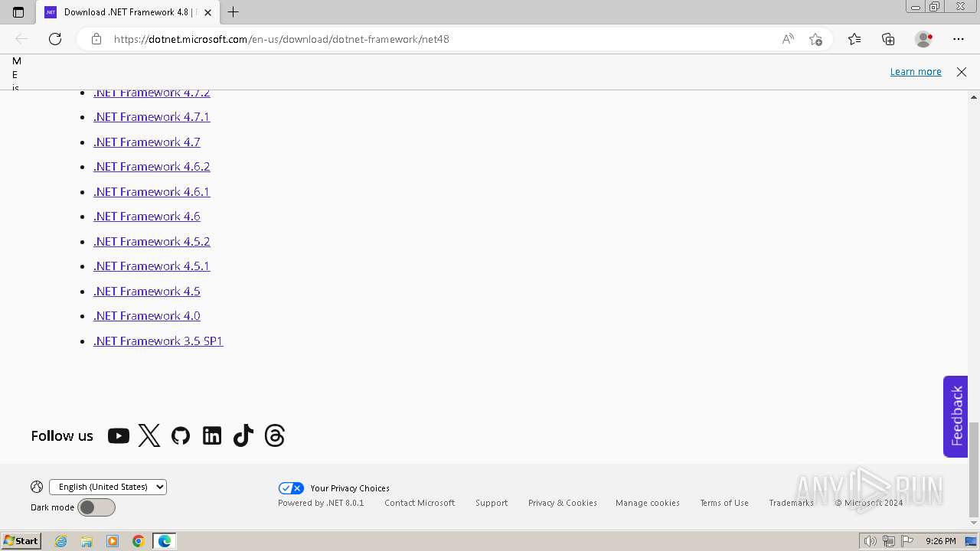This screenshot has width=980, height=551.
Task: Click the taskbar clock showing 9:26 PM
Action: (941, 541)
